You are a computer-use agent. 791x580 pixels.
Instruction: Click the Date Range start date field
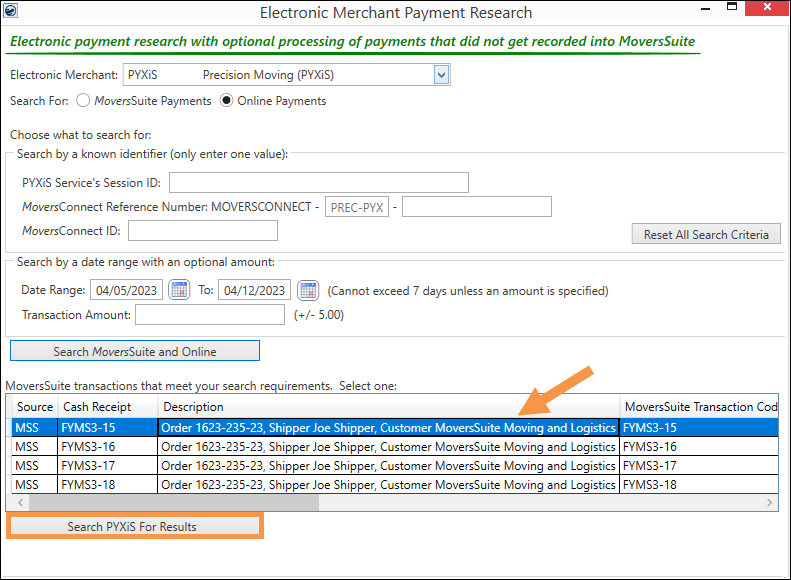[126, 291]
